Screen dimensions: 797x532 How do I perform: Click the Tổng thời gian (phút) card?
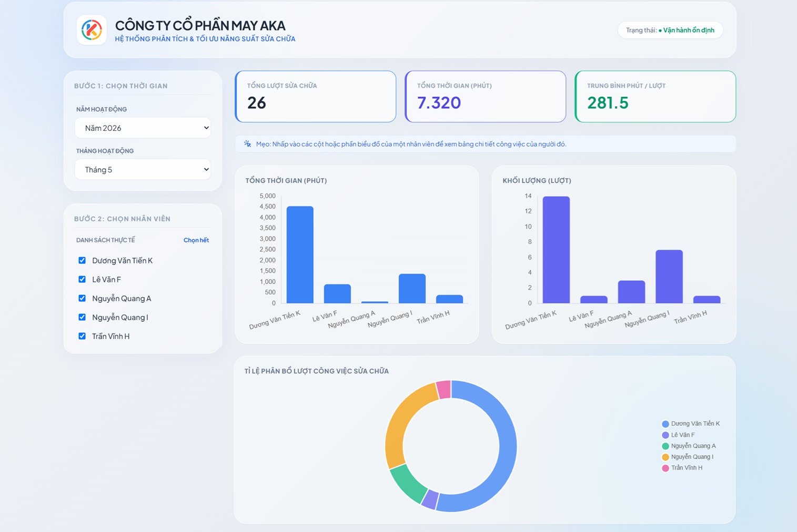486,97
